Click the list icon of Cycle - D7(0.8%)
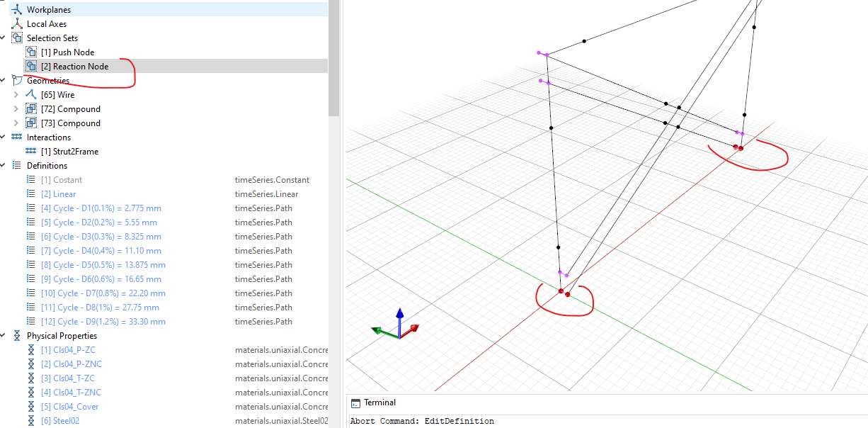The height and width of the screenshot is (428, 868). point(30,293)
